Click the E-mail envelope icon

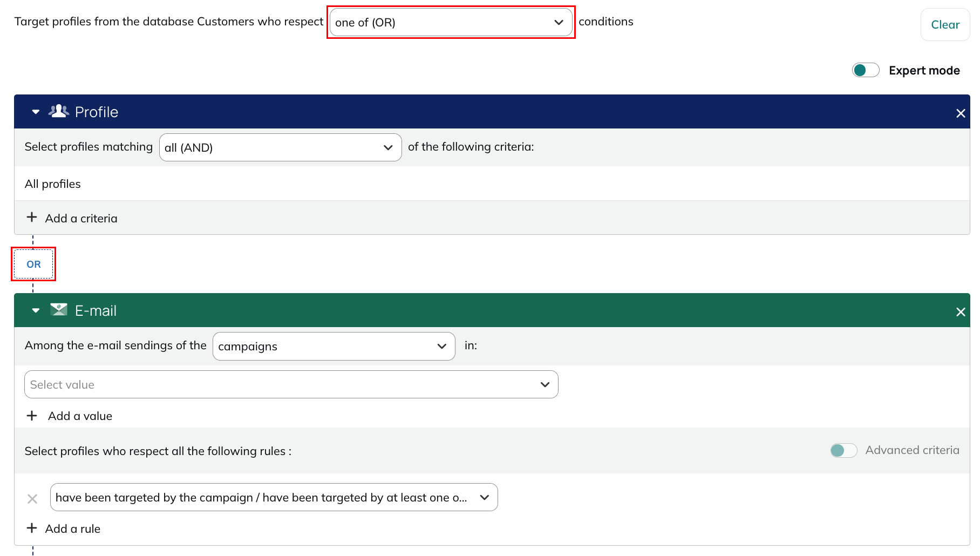point(59,309)
